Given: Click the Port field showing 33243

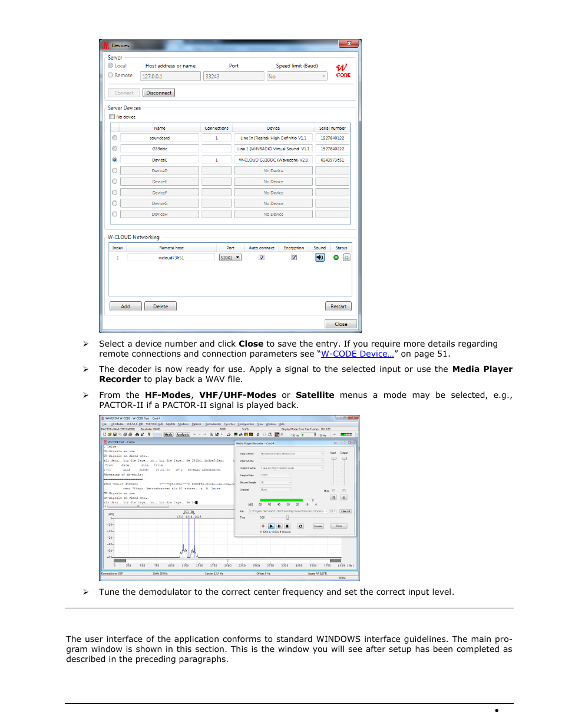Looking at the screenshot, I should pos(234,76).
